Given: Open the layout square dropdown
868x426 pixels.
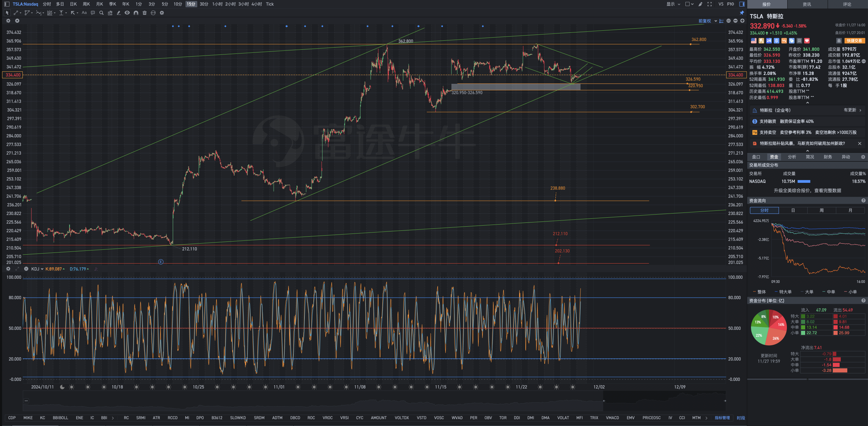Looking at the screenshot, I should coord(689,4).
